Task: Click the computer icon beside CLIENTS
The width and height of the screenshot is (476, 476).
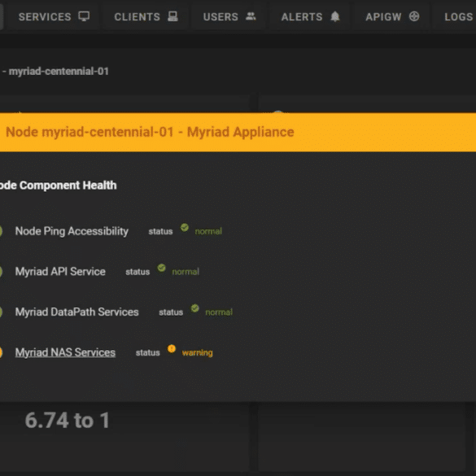Action: [x=172, y=16]
